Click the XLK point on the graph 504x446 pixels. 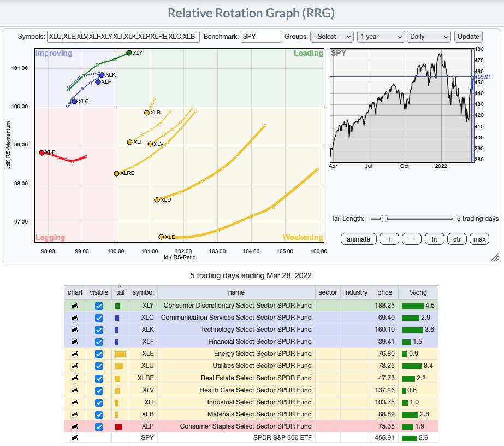(x=102, y=75)
